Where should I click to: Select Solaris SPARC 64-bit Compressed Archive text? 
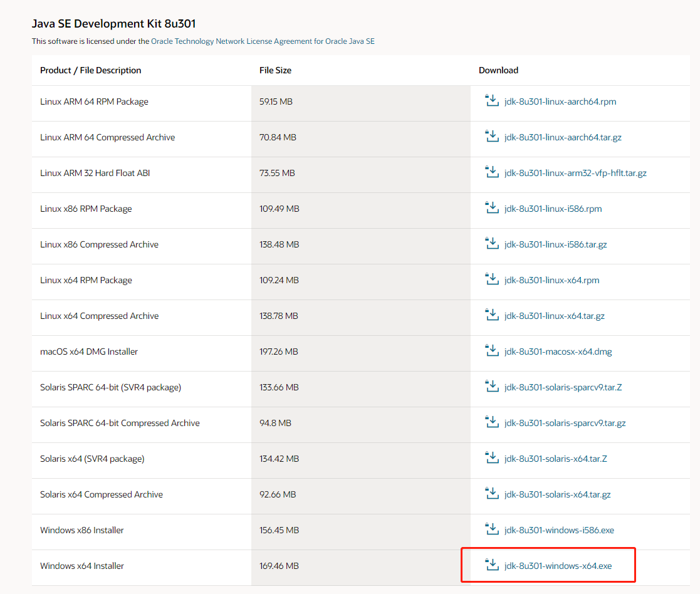point(120,423)
